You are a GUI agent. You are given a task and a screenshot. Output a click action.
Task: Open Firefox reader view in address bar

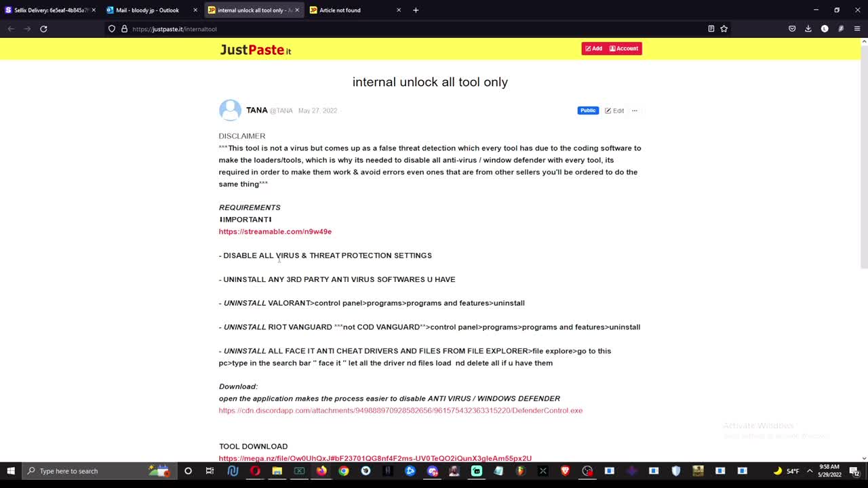(x=711, y=28)
